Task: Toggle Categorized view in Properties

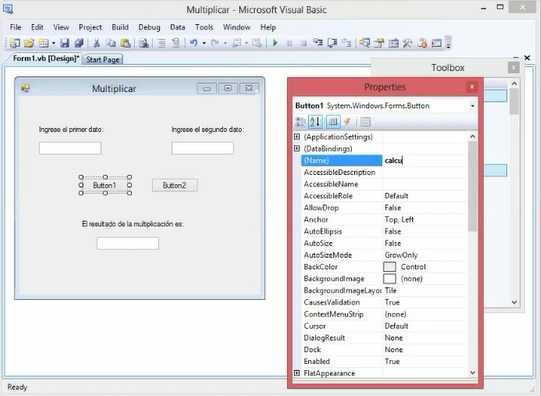Action: point(301,122)
